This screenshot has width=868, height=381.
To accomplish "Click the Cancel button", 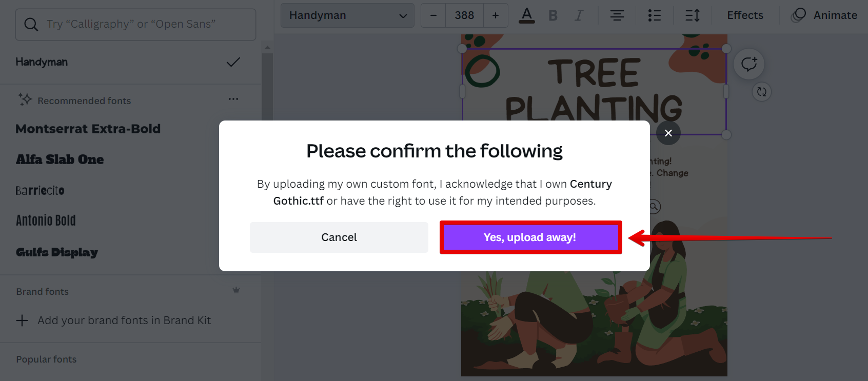I will click(x=339, y=237).
